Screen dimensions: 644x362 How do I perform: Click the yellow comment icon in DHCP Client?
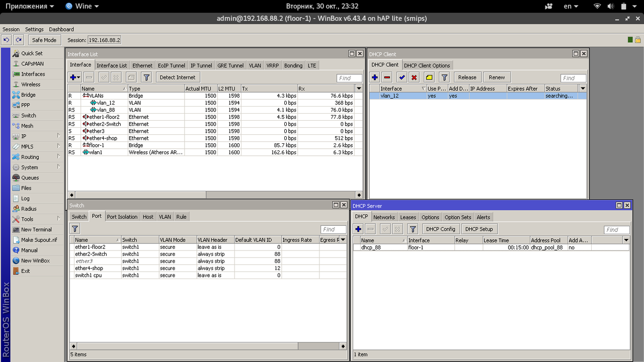[x=429, y=77]
